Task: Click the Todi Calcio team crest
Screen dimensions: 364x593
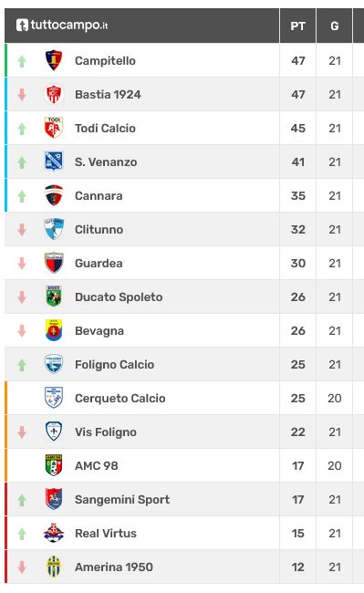Action: (54, 128)
